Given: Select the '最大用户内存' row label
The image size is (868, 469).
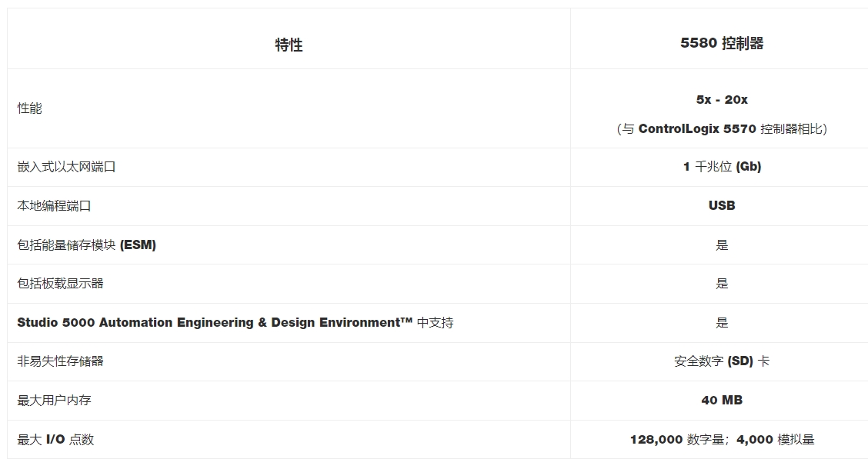Looking at the screenshot, I should click(x=54, y=401).
